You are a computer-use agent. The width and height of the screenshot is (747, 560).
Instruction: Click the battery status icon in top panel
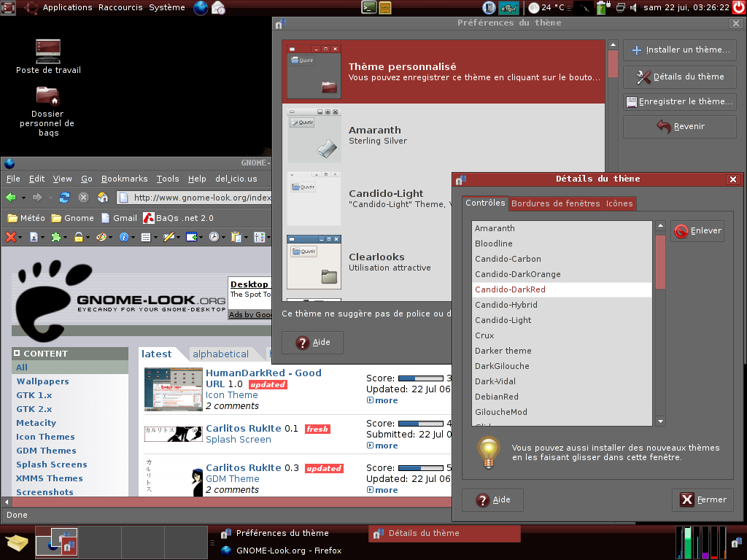coord(602,7)
